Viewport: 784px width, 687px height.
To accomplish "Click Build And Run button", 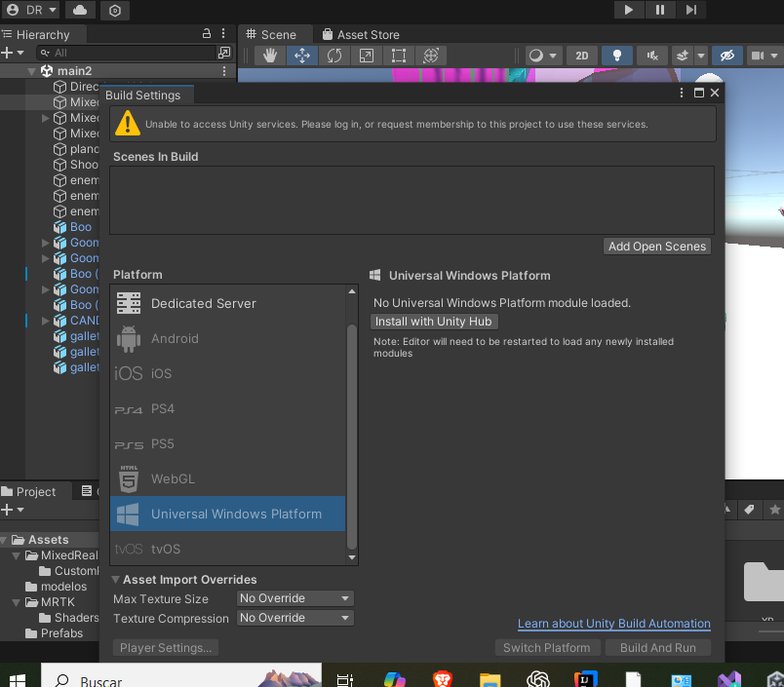I will [x=658, y=647].
